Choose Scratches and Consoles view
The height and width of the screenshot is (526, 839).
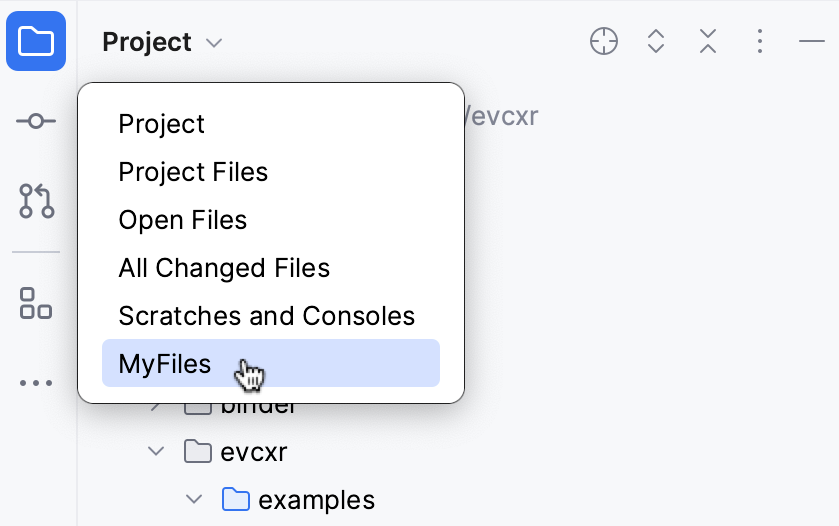pyautogui.click(x=266, y=316)
